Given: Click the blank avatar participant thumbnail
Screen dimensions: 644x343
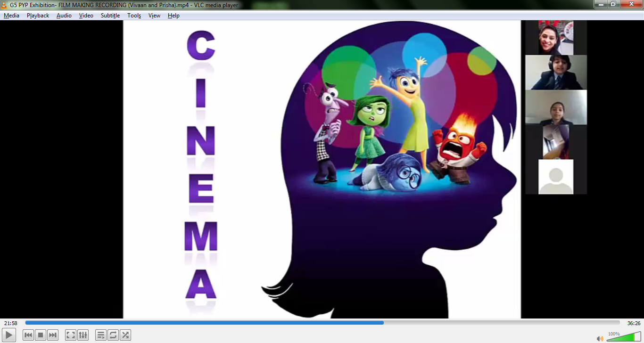Looking at the screenshot, I should [x=556, y=177].
